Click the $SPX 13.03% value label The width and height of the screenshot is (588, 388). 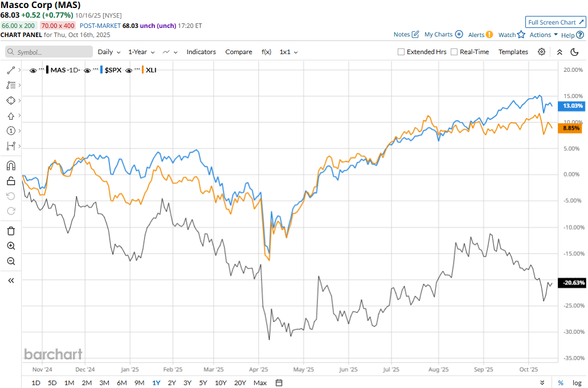click(572, 106)
